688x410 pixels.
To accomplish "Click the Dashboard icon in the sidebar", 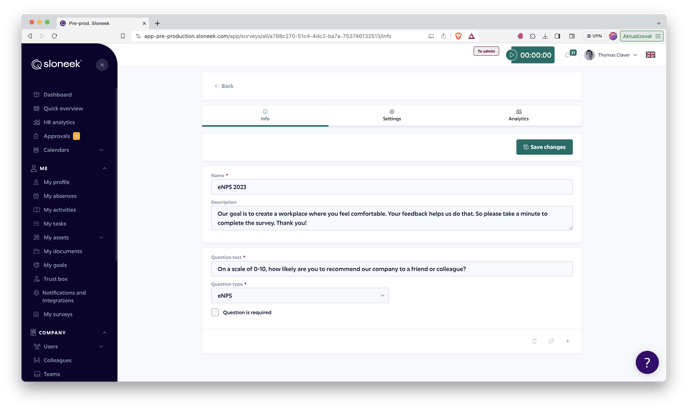I will pyautogui.click(x=36, y=95).
